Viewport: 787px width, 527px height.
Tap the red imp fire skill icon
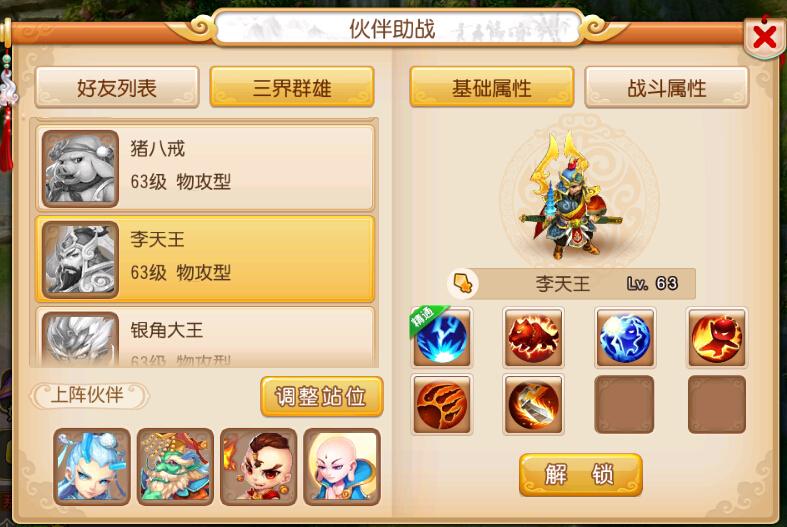(x=717, y=337)
